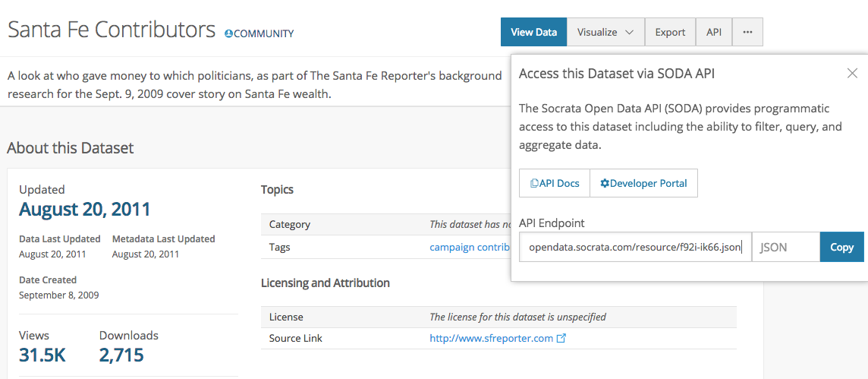Screen dimensions: 868x379
Task: Select the Export toolbar option
Action: pyautogui.click(x=670, y=32)
